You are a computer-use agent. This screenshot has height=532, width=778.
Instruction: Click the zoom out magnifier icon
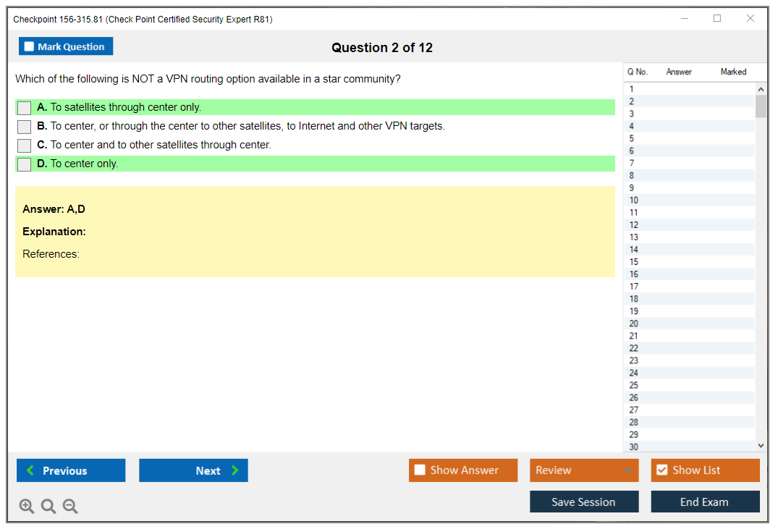[70, 507]
